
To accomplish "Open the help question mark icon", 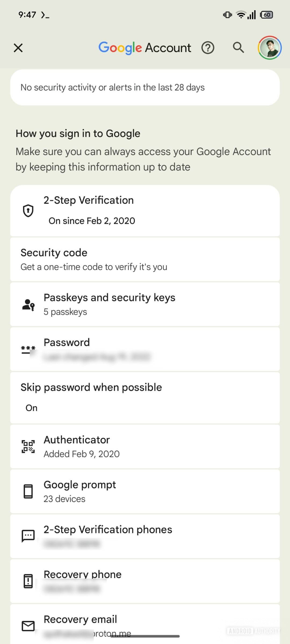I will 208,48.
